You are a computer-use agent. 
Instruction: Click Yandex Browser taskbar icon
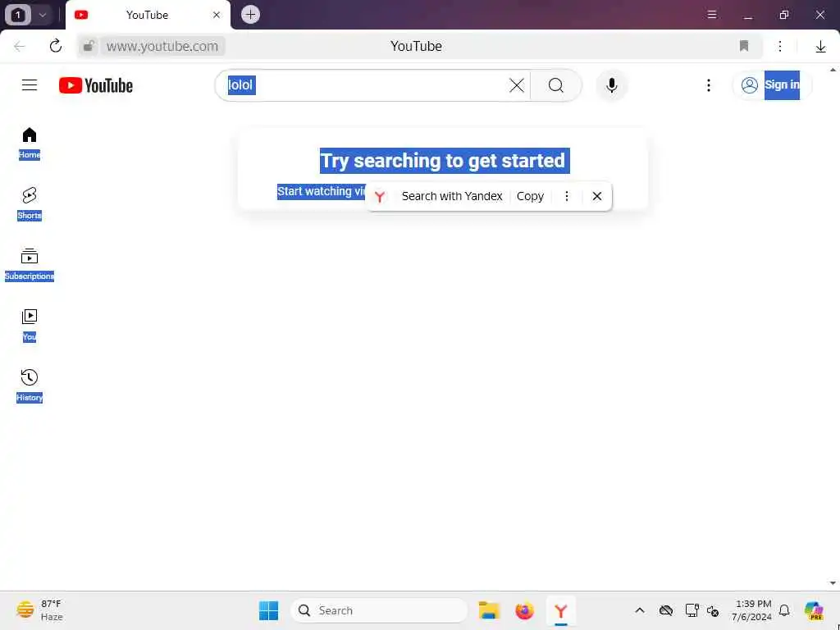pos(560,610)
